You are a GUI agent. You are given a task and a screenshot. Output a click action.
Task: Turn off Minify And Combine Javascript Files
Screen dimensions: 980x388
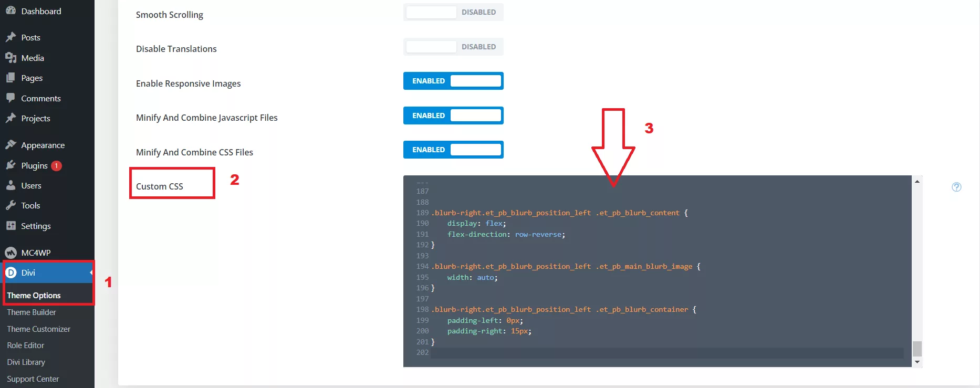pos(453,116)
